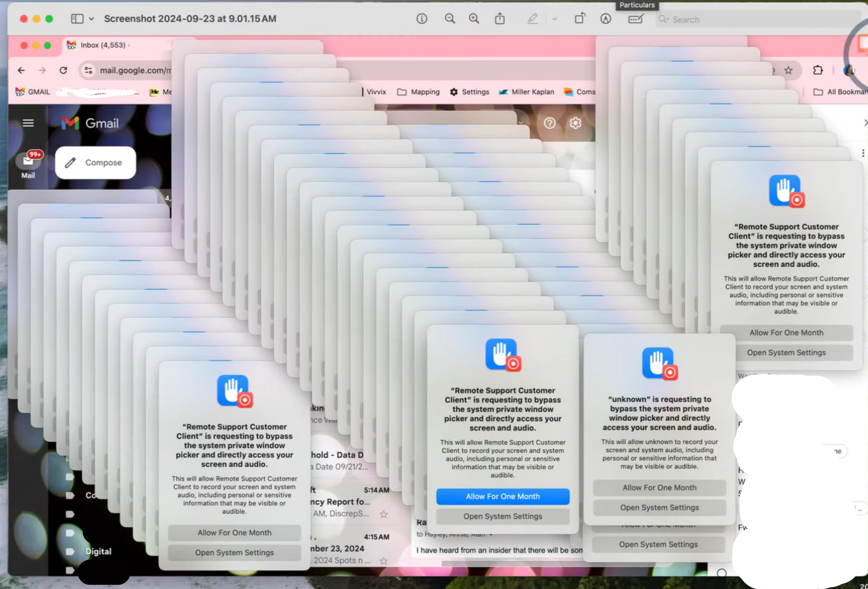Expand recipient details arrow after "to Hayley"
The height and width of the screenshot is (589, 868).
pos(491,535)
